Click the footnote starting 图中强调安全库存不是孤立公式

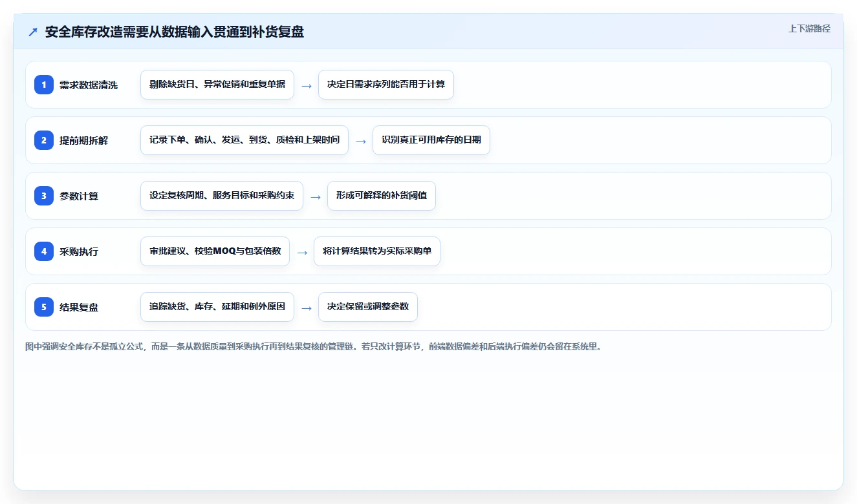314,346
